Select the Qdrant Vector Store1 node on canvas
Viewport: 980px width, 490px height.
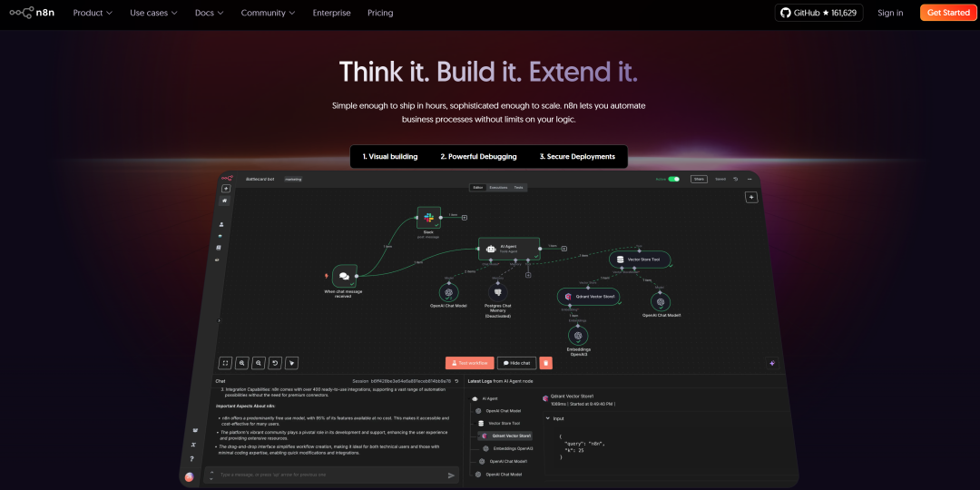tap(589, 296)
